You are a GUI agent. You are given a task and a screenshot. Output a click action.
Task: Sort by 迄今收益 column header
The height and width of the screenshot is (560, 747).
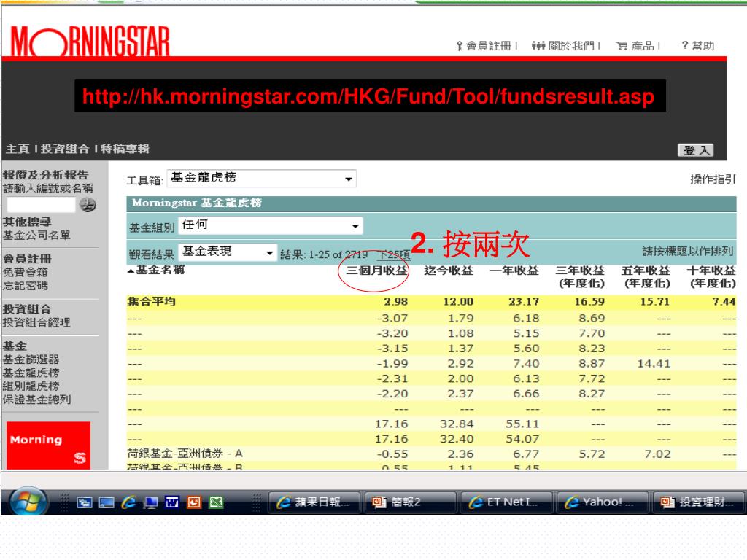tap(449, 271)
